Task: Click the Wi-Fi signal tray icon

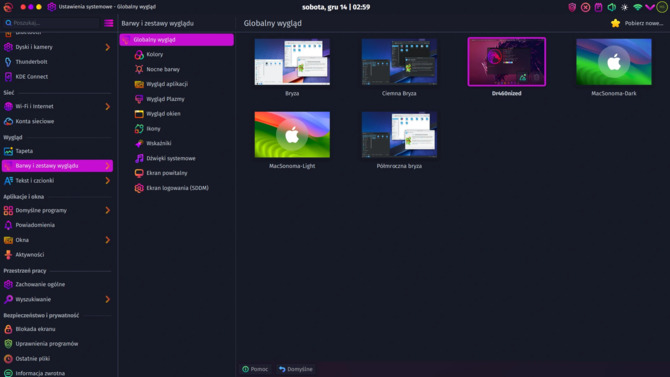Action: coord(638,7)
